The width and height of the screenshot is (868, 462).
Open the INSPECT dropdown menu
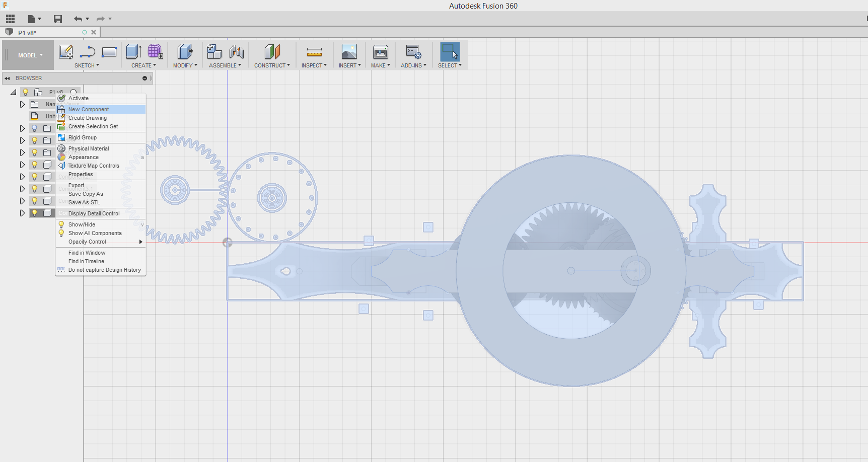coord(314,65)
